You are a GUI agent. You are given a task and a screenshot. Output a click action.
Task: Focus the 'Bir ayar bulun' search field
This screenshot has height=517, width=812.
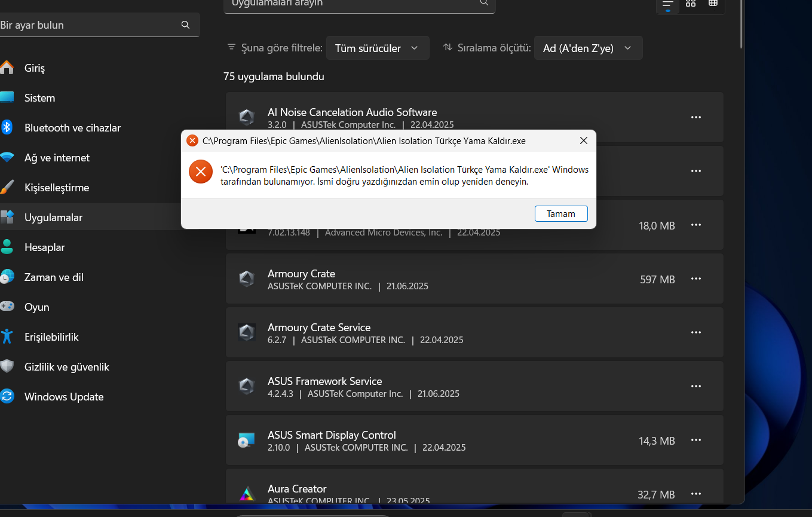(x=99, y=25)
